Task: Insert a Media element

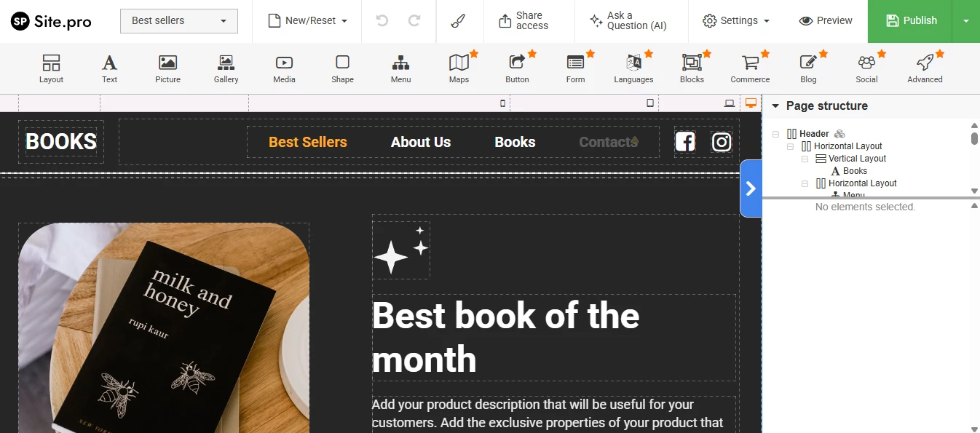Action: point(284,68)
